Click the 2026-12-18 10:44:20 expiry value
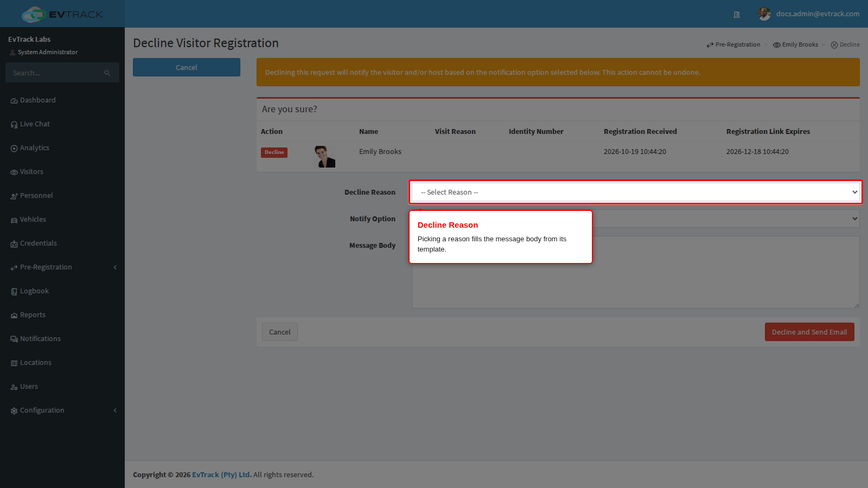 [x=757, y=152]
